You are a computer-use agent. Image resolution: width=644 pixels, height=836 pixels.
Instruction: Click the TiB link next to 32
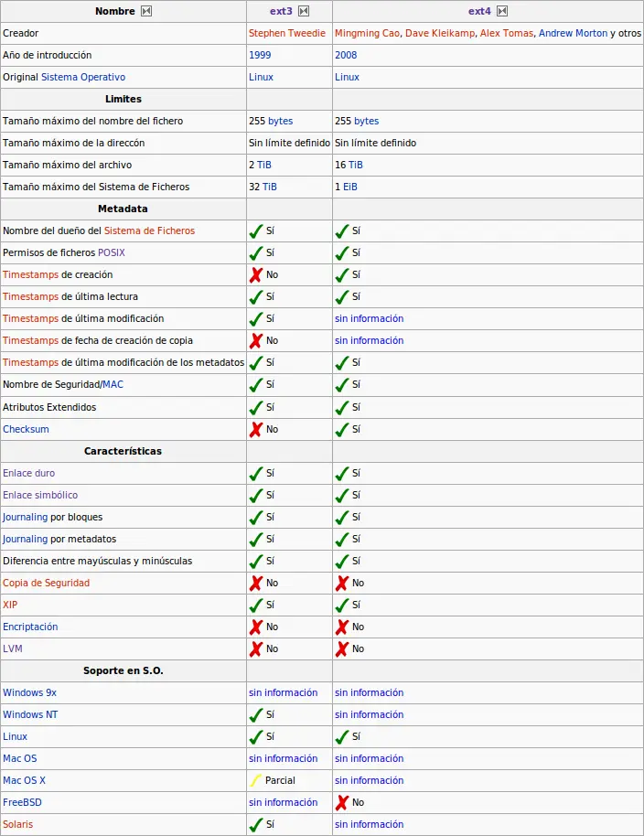270,187
